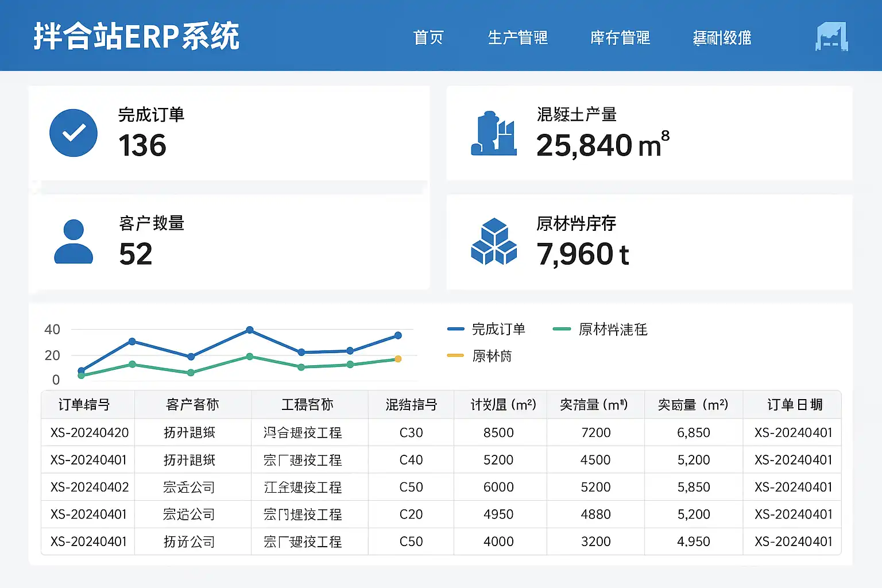This screenshot has width=882, height=588.
Task: Open the last navigation item before the logo
Action: pyautogui.click(x=722, y=38)
